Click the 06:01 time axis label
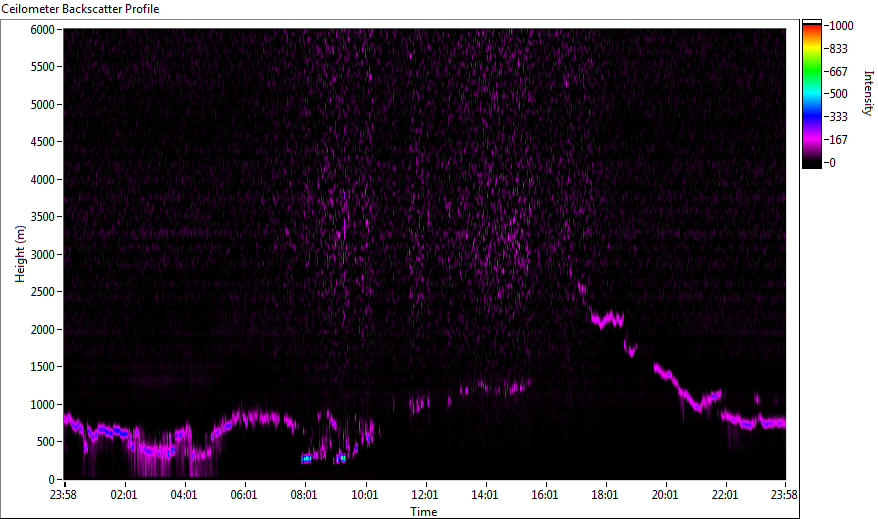This screenshot has height=519, width=878. 244,495
